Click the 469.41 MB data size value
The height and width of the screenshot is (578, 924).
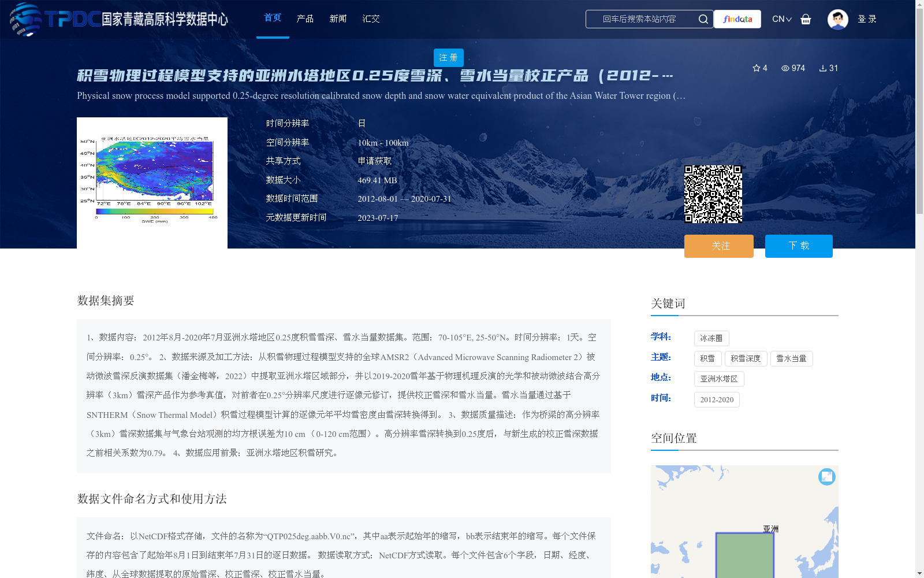point(377,180)
